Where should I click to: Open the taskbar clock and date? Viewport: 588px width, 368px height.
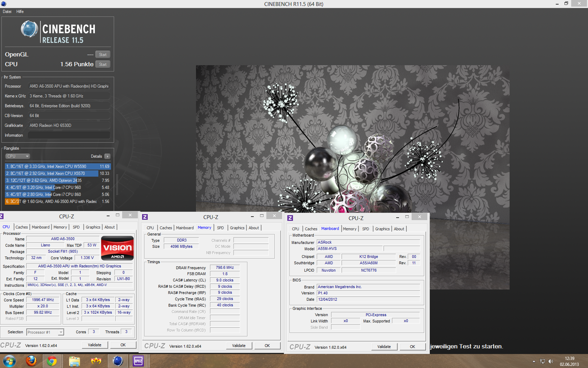point(569,361)
